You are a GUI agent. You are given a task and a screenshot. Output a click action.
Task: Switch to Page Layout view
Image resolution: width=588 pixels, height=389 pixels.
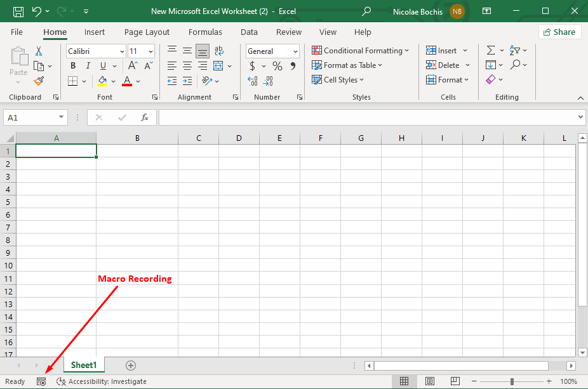click(x=430, y=381)
